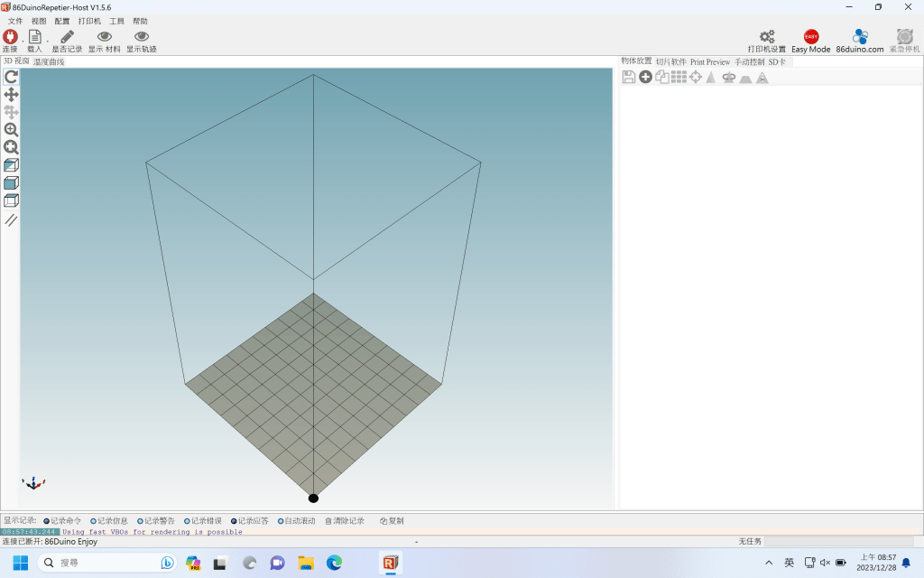Click the fit-to-view zoom magnifier icon
924x578 pixels.
click(x=11, y=147)
